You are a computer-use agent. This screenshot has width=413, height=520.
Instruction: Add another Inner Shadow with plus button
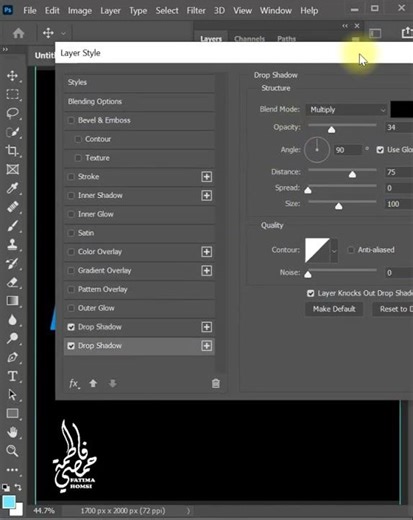(x=207, y=196)
